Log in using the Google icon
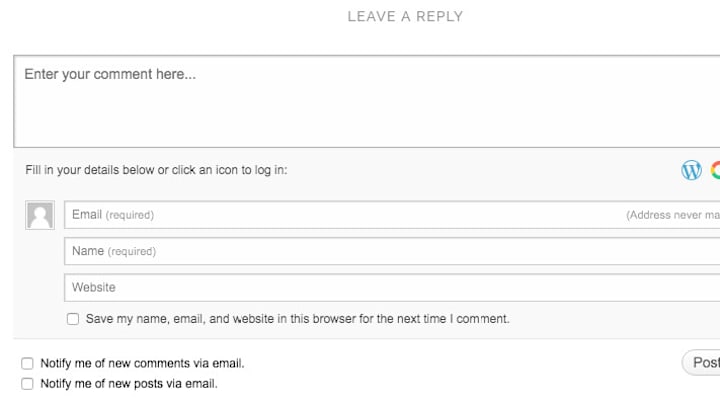This screenshot has width=720, height=405. [716, 170]
